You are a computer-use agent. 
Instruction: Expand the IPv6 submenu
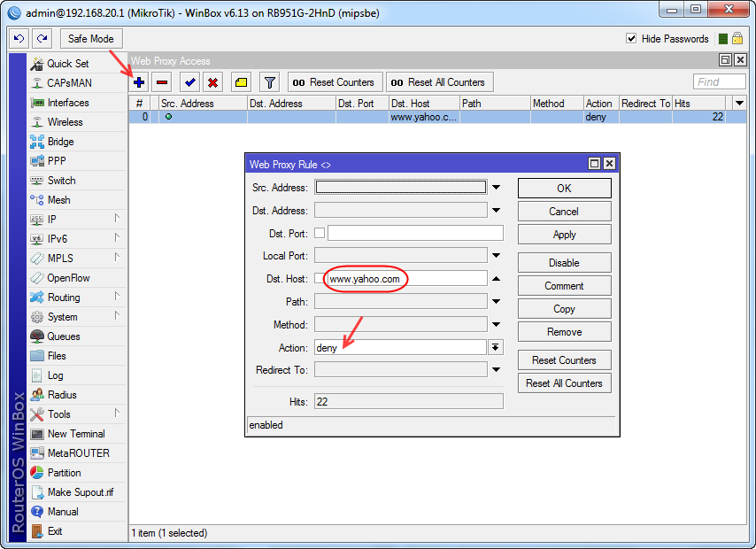117,237
